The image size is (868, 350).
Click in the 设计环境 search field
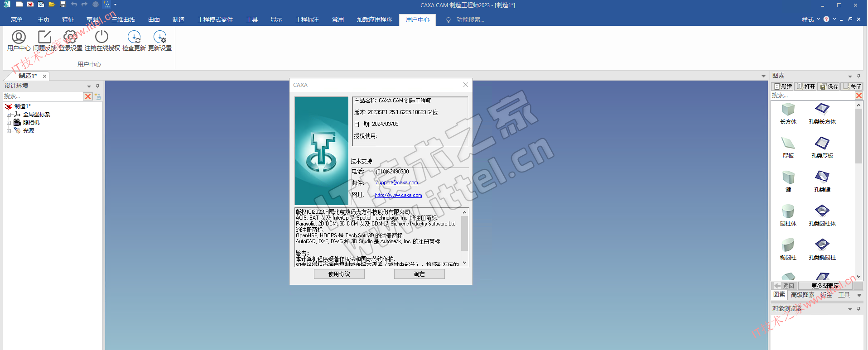click(43, 96)
